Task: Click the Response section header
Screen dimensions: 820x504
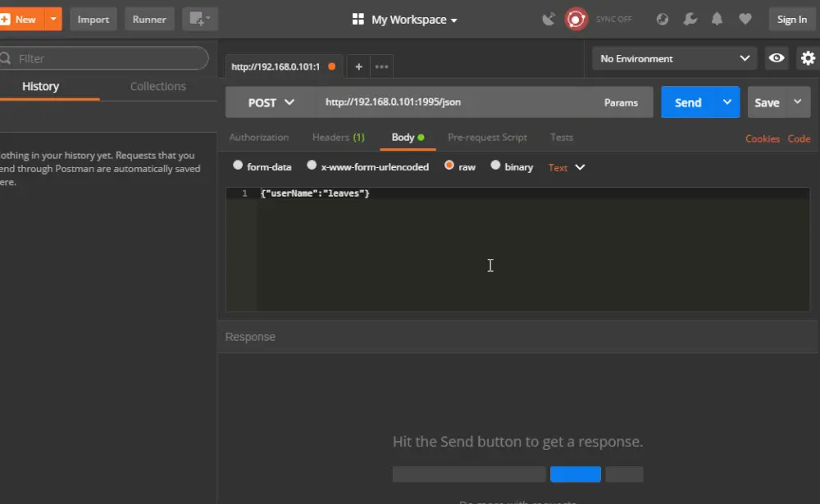Action: (250, 337)
